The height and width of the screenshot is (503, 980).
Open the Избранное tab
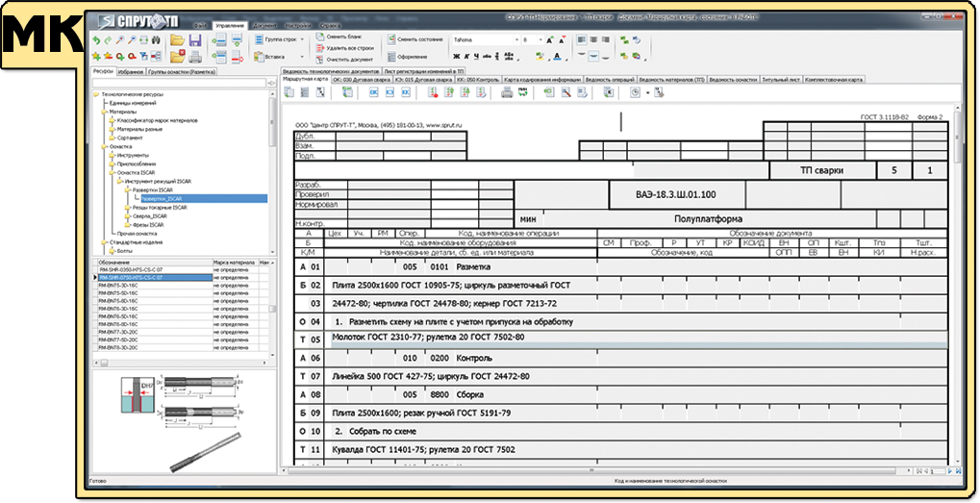(x=131, y=72)
